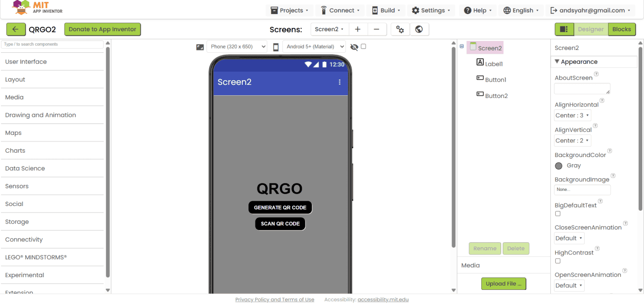Open project properties gears icon
The width and height of the screenshot is (644, 305).
[400, 29]
